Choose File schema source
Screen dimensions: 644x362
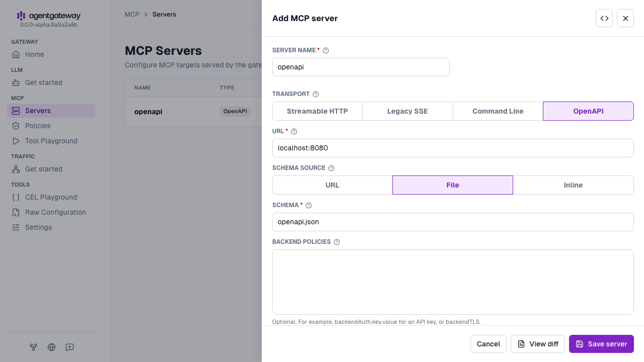(x=453, y=185)
